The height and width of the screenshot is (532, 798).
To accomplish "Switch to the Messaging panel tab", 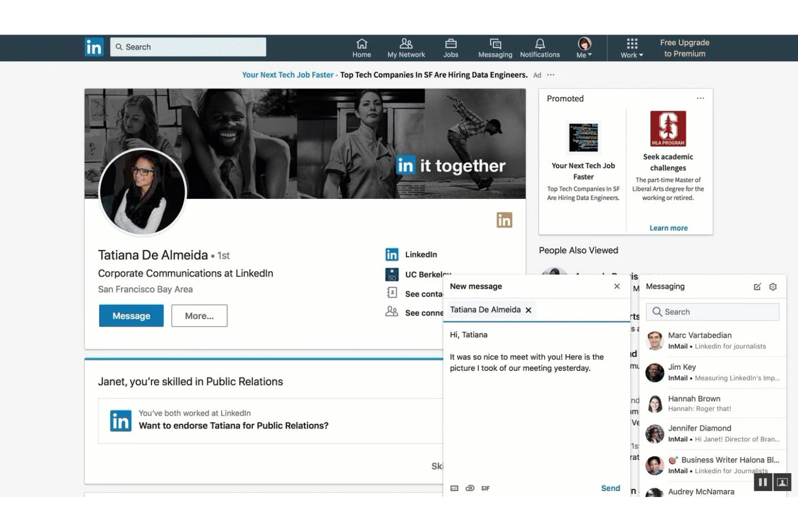I will (665, 286).
